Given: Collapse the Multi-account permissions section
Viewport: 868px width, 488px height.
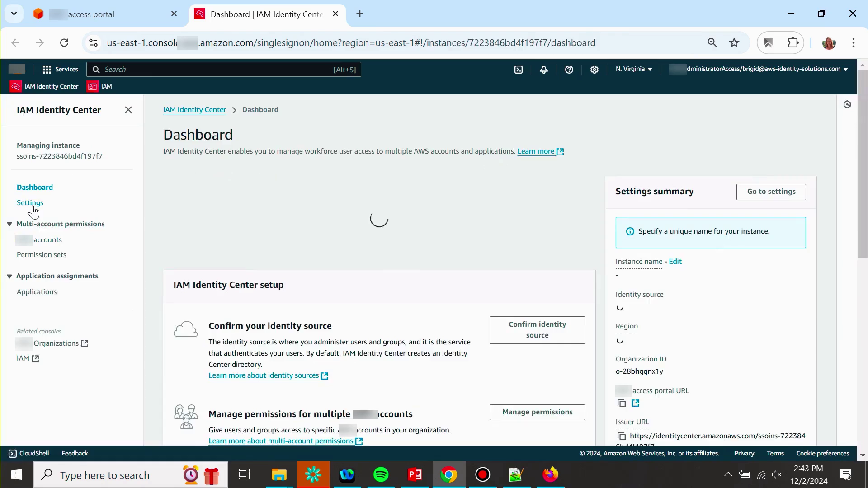Looking at the screenshot, I should 9,224.
